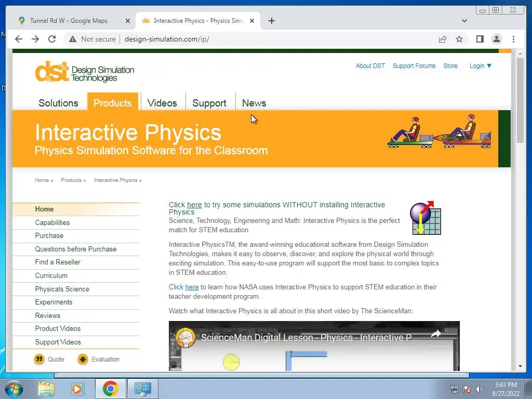Open the Windows Start orb
The height and width of the screenshot is (399, 532).
pos(14,389)
